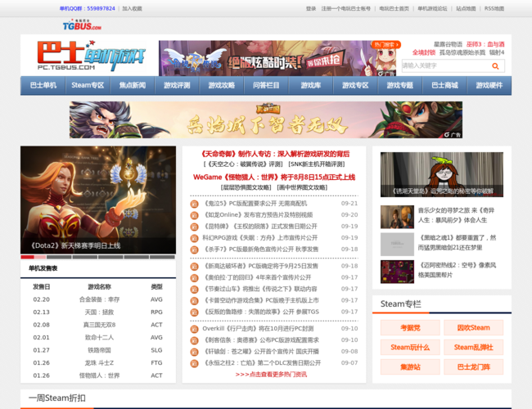Click the 单机QQ群：559897824 link
This screenshot has height=409, width=532.
[88, 8]
